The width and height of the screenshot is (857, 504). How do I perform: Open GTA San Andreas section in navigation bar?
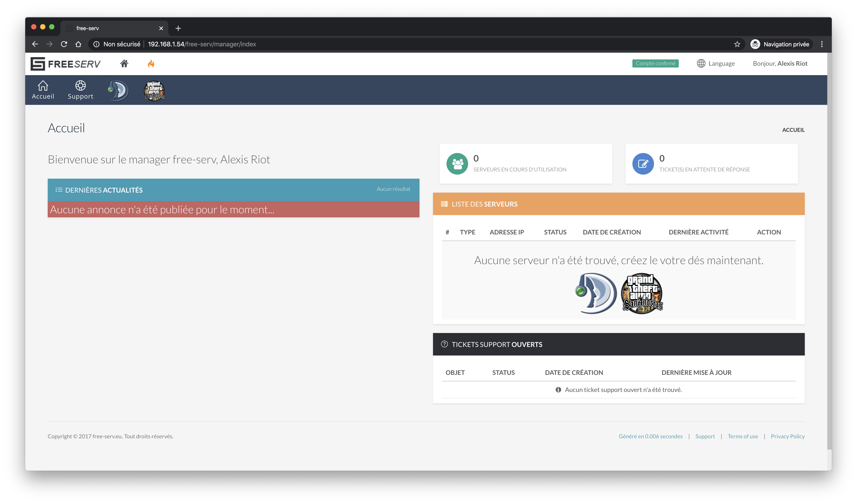coord(155,90)
